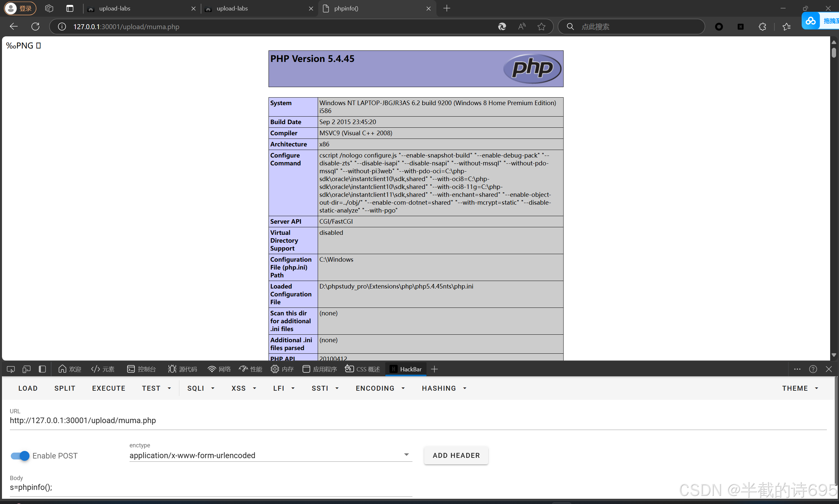Click the inspect element picker icon in DevTools
Image resolution: width=839 pixels, height=504 pixels.
tap(10, 369)
